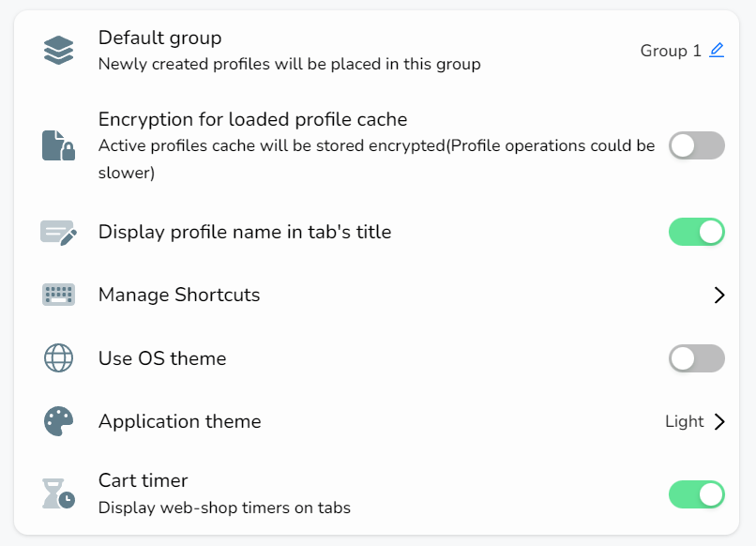Select the Light theme value
The width and height of the screenshot is (756, 546).
(684, 421)
